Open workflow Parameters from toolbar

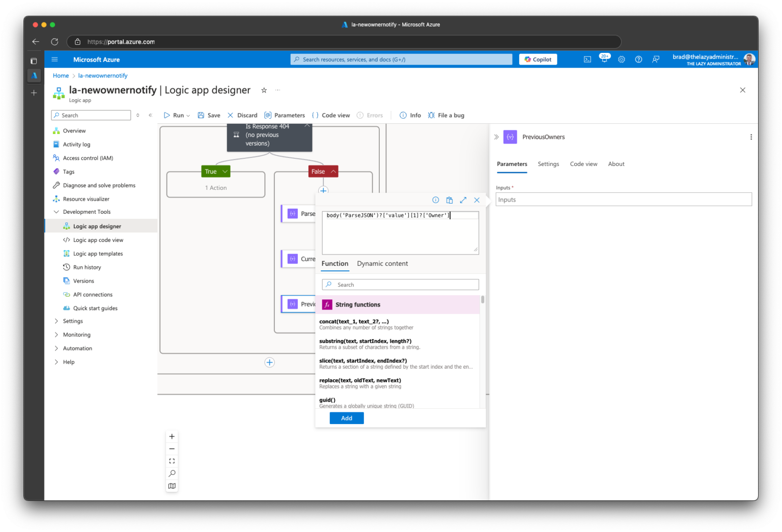(x=285, y=116)
